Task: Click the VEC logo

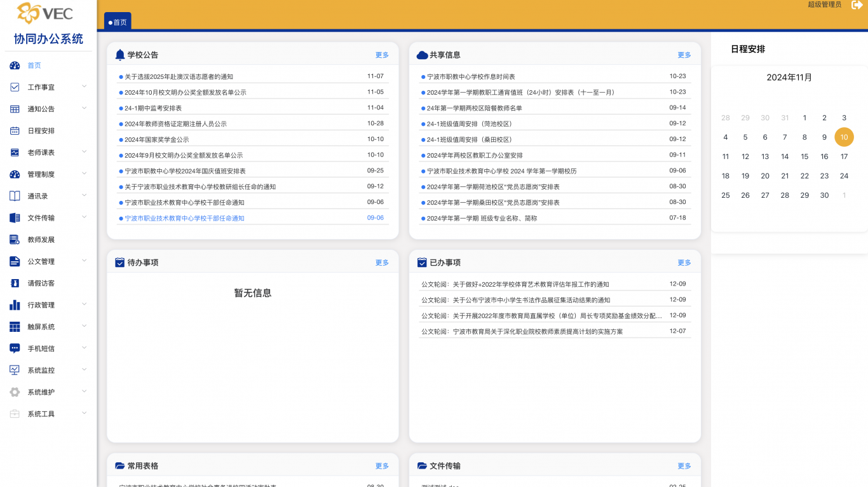Action: coord(45,13)
